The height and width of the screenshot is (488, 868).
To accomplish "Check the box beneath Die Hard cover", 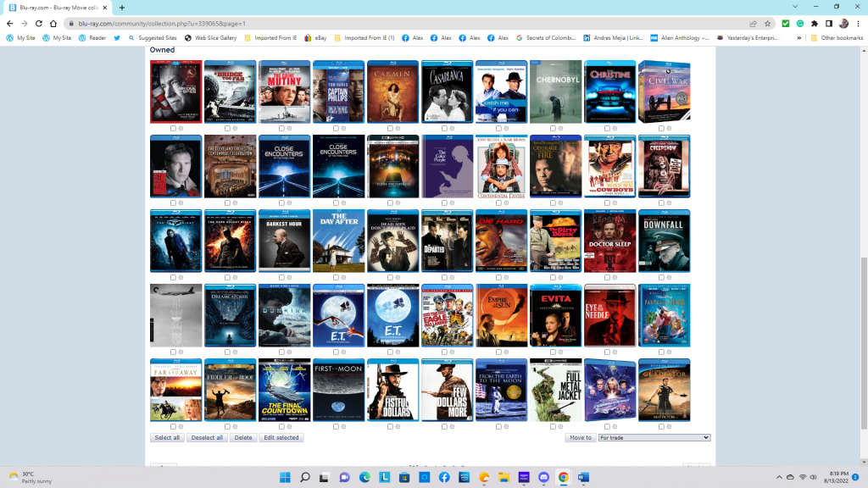I will [498, 277].
